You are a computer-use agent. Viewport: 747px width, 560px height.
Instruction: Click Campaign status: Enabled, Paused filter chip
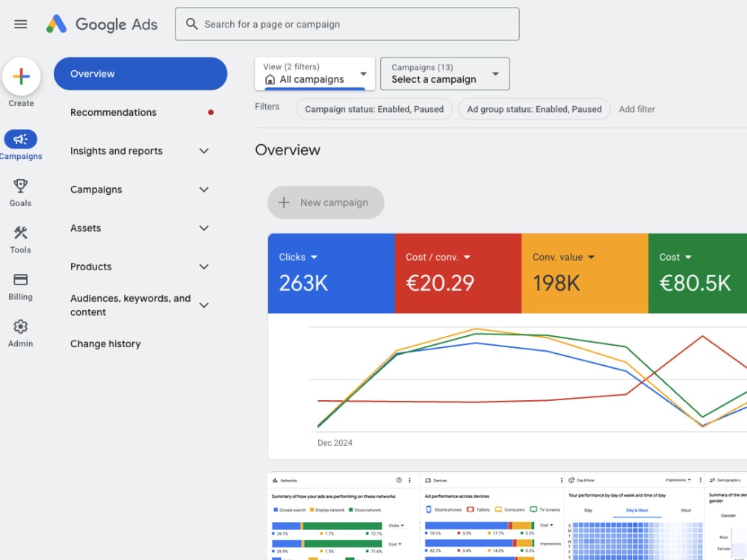coord(374,109)
